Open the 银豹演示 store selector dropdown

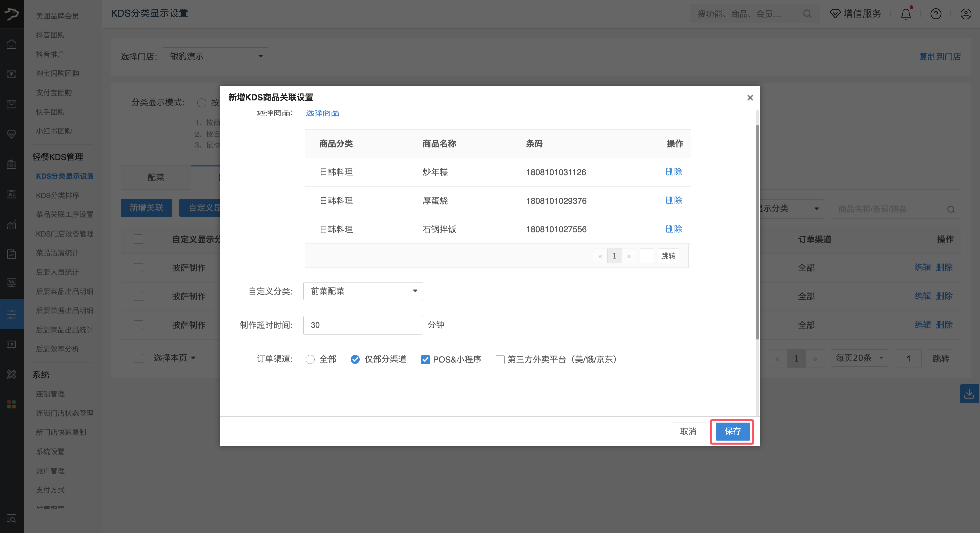tap(215, 56)
